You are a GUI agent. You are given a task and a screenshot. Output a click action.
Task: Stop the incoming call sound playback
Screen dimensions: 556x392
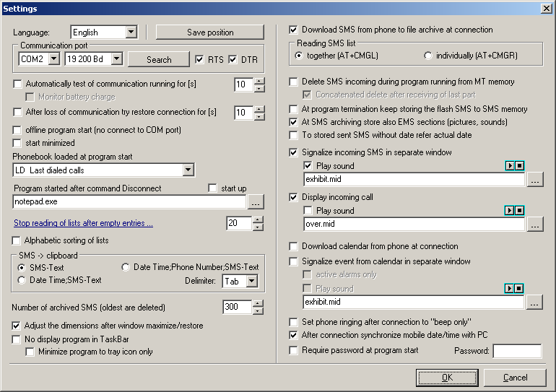coord(518,210)
